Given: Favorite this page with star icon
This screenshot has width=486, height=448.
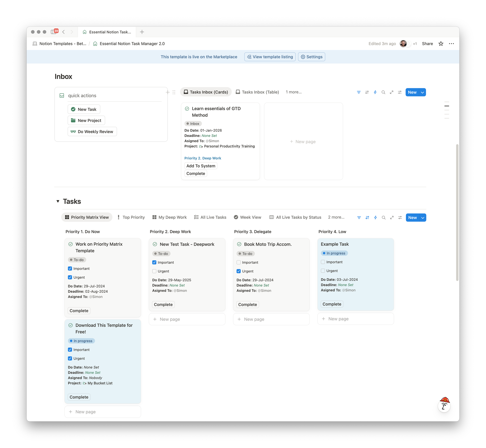Looking at the screenshot, I should (x=441, y=44).
